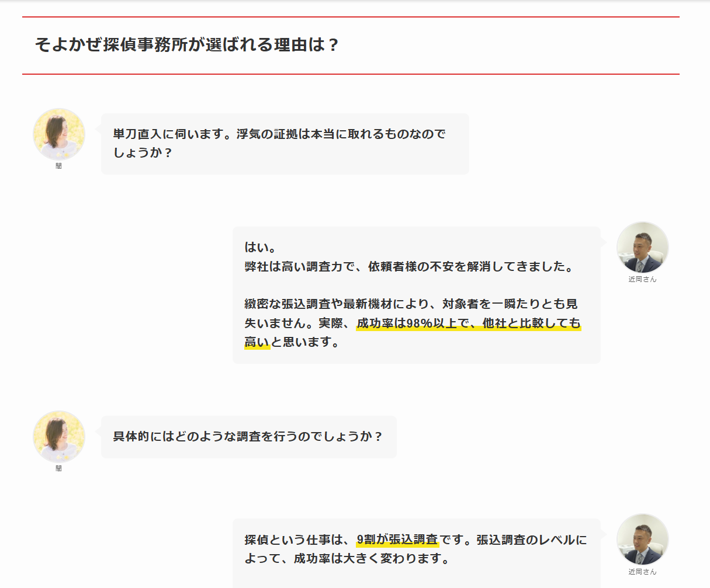Click the sentence starting 弊社は高い調査力で
710x588 pixels.
[x=409, y=267]
